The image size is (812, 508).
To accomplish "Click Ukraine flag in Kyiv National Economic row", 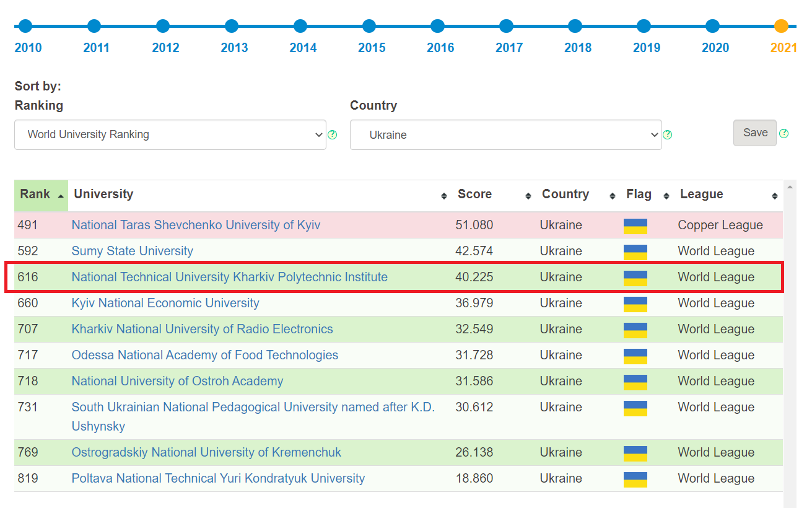I will pyautogui.click(x=635, y=304).
